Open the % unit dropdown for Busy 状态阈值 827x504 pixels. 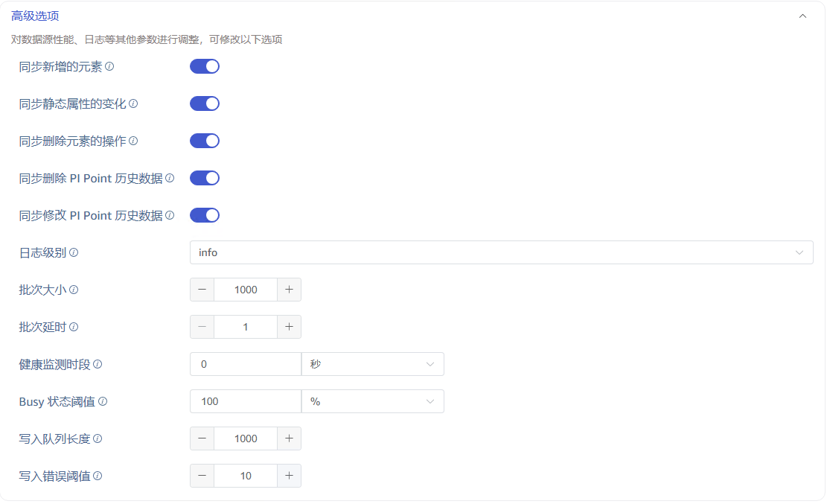coord(373,401)
